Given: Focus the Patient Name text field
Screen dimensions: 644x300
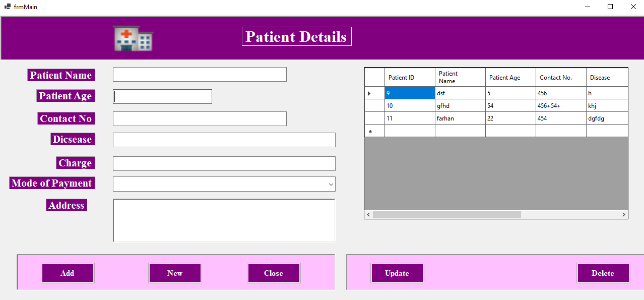Looking at the screenshot, I should coord(200,75).
